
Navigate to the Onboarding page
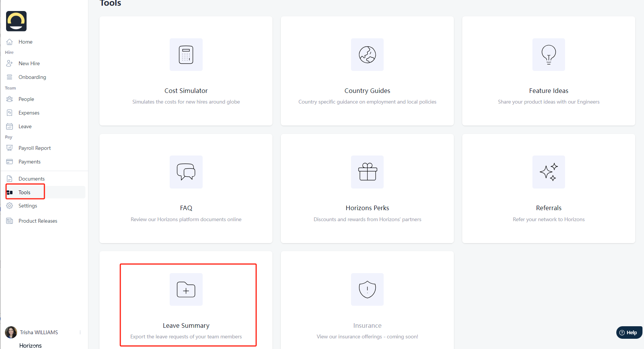(32, 77)
